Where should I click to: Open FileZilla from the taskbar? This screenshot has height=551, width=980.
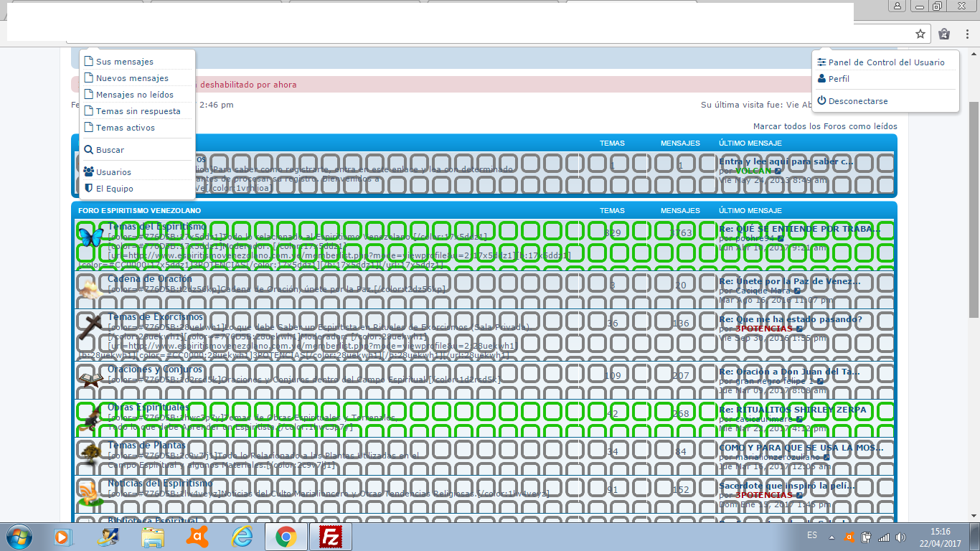pos(331,536)
